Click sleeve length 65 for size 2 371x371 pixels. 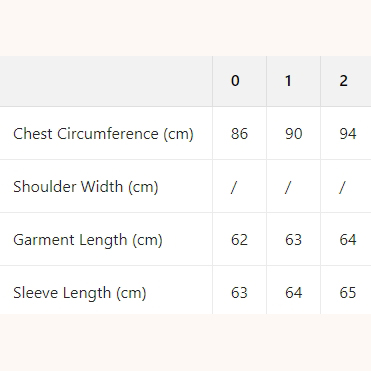[x=348, y=293]
